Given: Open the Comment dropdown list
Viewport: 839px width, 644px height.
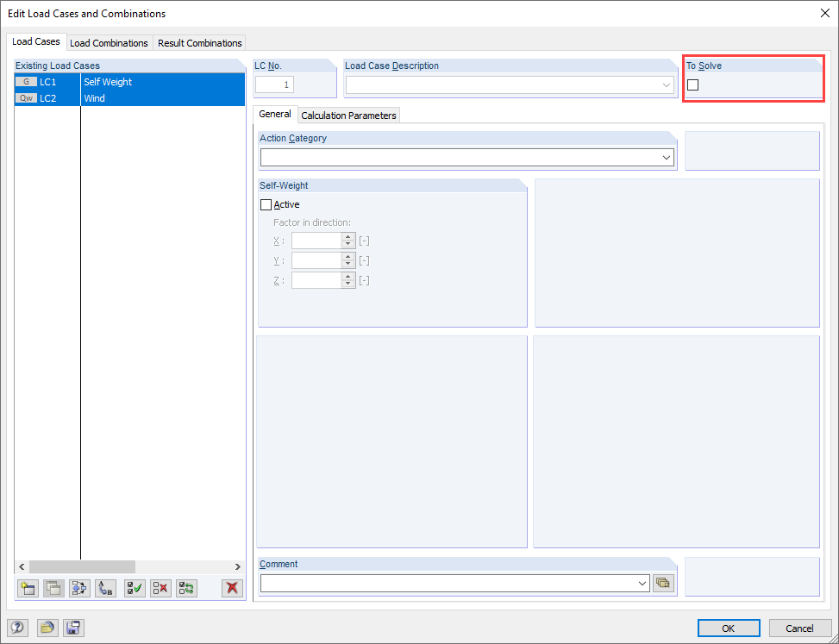Looking at the screenshot, I should (x=642, y=583).
